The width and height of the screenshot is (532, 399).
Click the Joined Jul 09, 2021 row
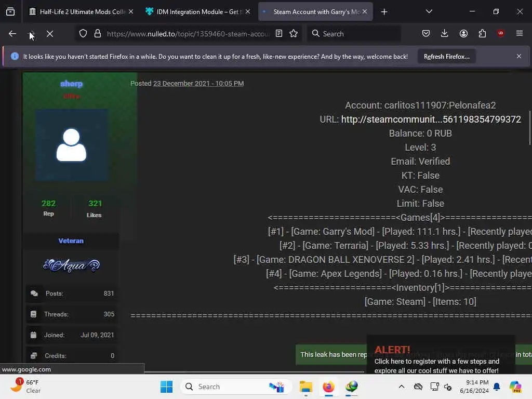(x=72, y=335)
